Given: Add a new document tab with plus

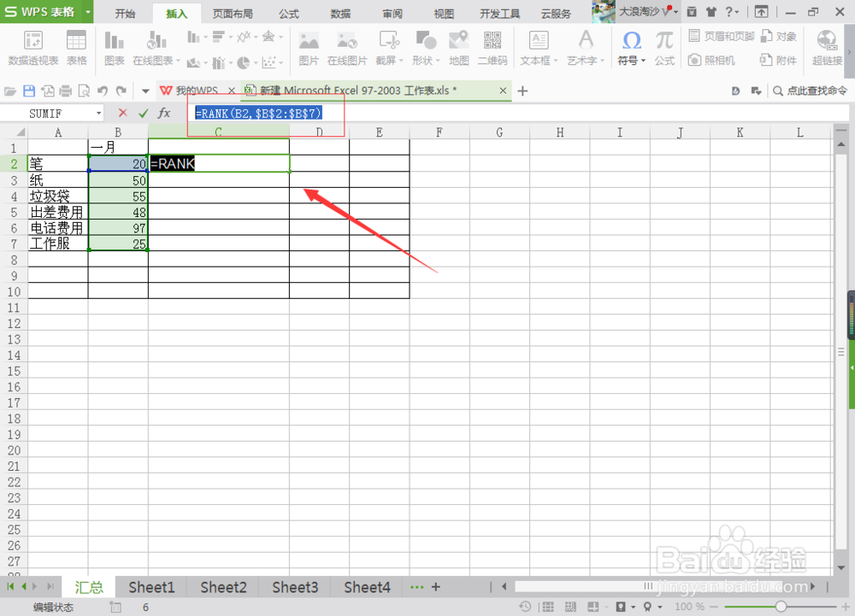Looking at the screenshot, I should (x=522, y=91).
